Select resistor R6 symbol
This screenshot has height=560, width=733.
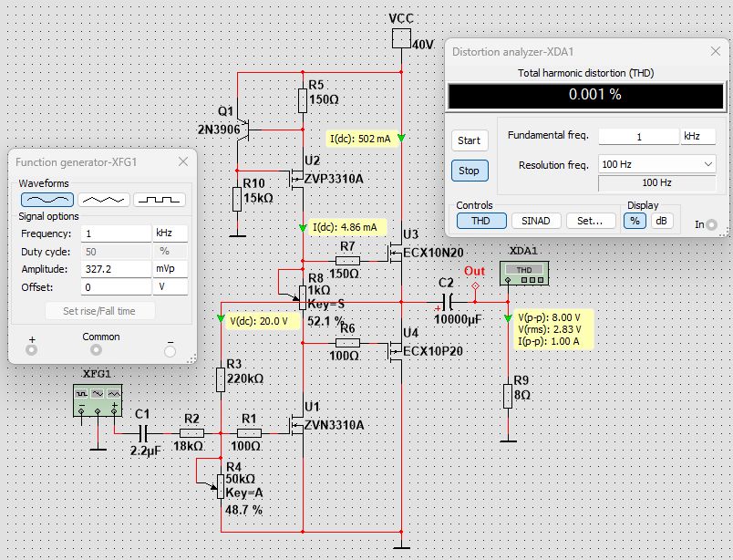(347, 343)
